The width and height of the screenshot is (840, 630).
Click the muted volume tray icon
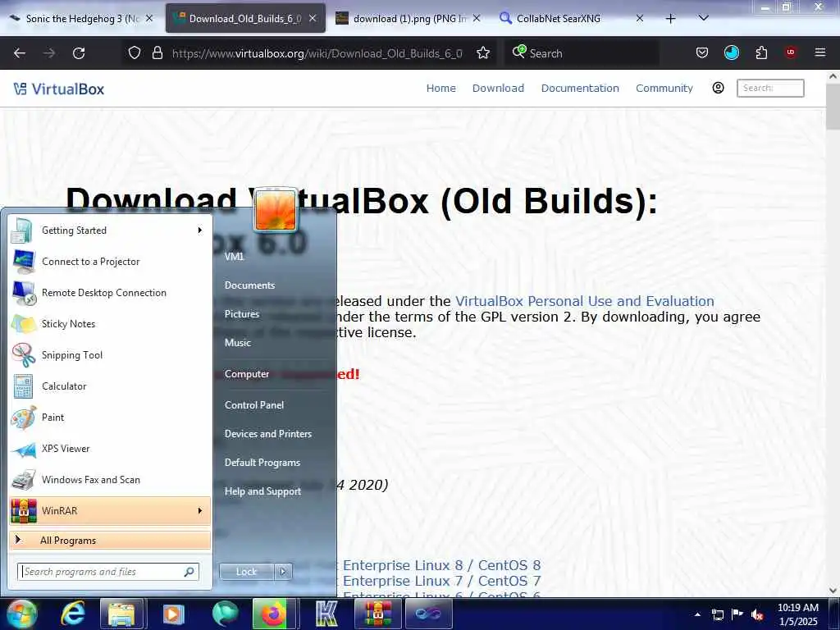point(757,614)
